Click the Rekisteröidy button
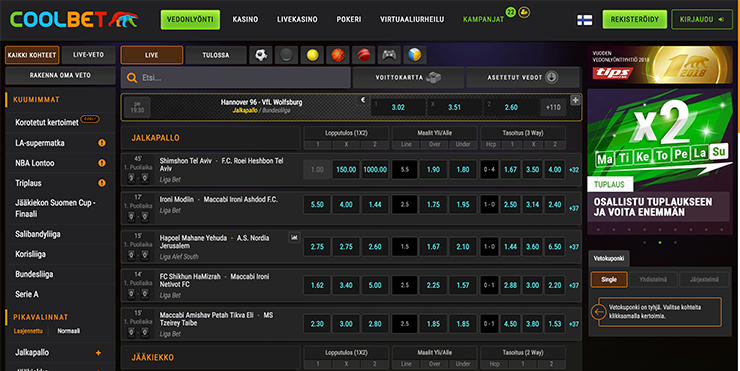Viewport: 740px width, 371px height. click(635, 20)
